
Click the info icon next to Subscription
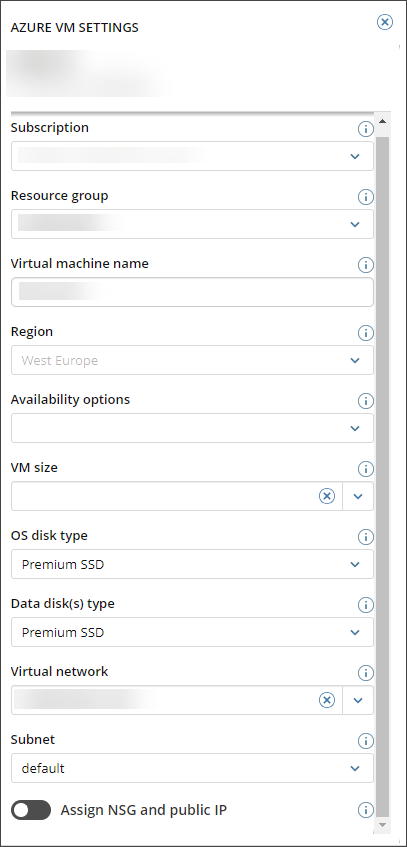pyautogui.click(x=366, y=129)
